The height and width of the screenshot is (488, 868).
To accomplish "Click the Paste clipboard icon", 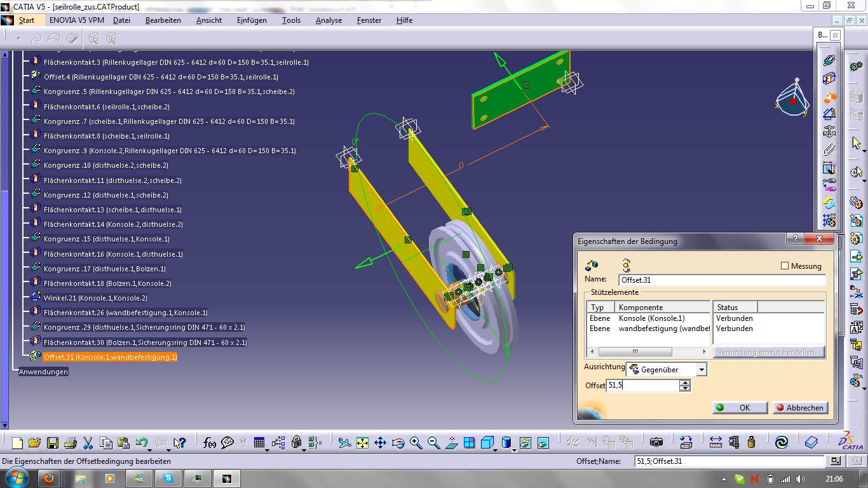I will (x=124, y=443).
